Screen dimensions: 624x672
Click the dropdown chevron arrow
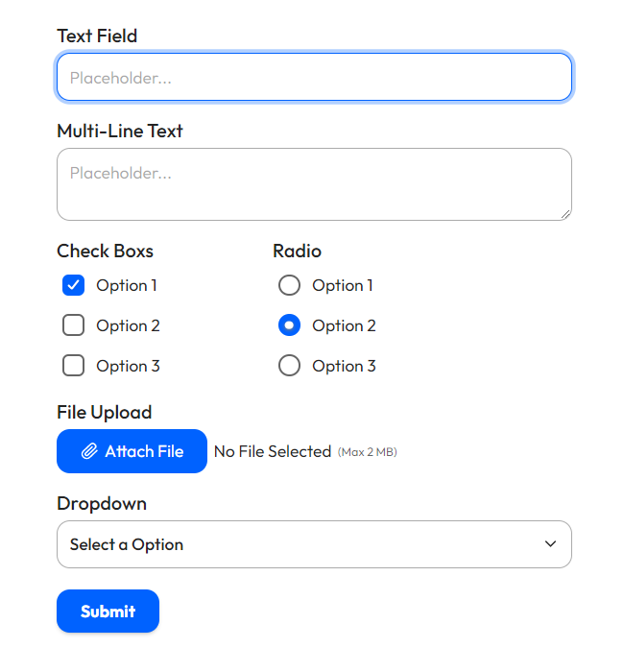550,544
